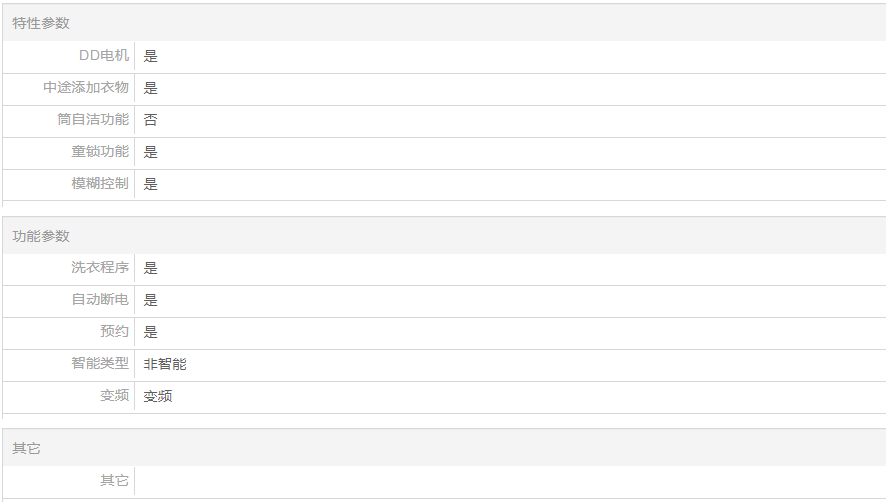Click the 是 value beside 自动断电
The width and height of the screenshot is (891, 502).
tap(151, 300)
